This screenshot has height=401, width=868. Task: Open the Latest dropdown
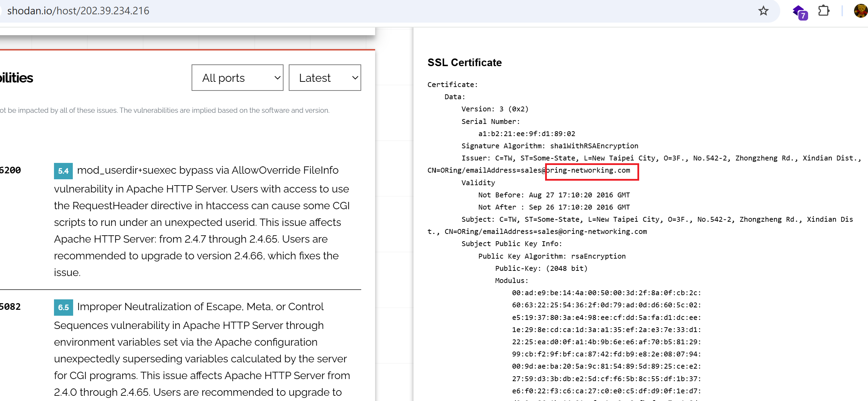(x=325, y=78)
